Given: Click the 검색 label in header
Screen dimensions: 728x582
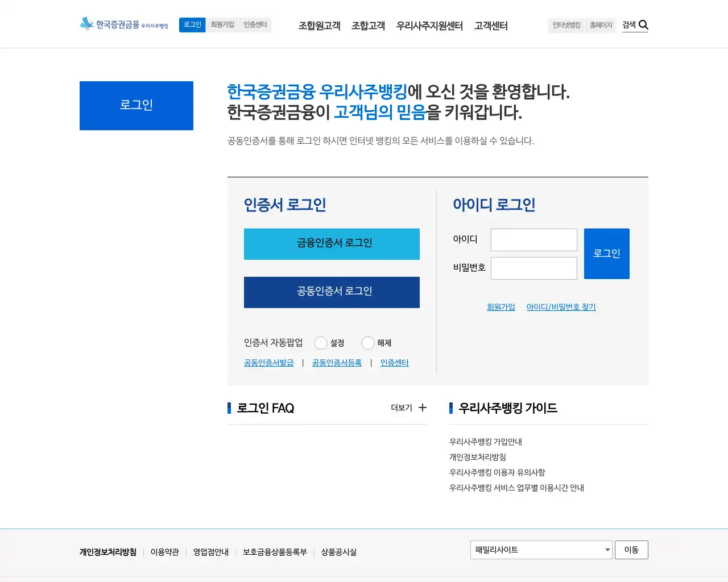Looking at the screenshot, I should 629,24.
